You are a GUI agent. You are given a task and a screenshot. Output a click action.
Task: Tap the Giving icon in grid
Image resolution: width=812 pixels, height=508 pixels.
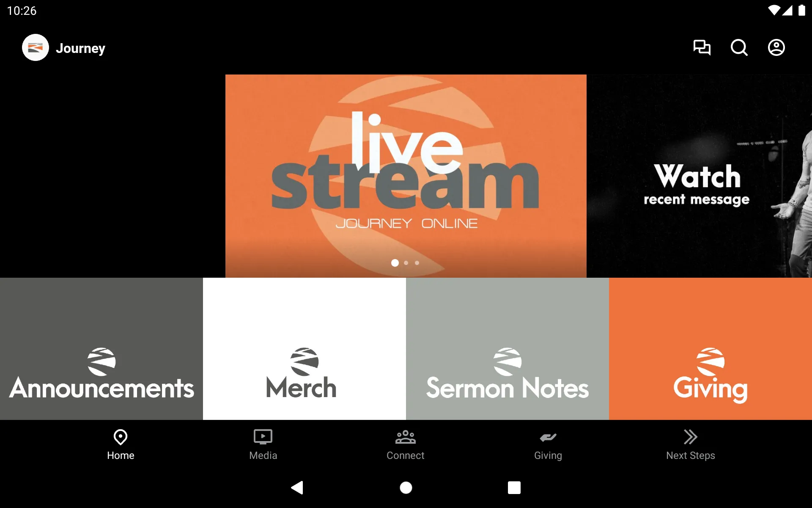pyautogui.click(x=710, y=349)
